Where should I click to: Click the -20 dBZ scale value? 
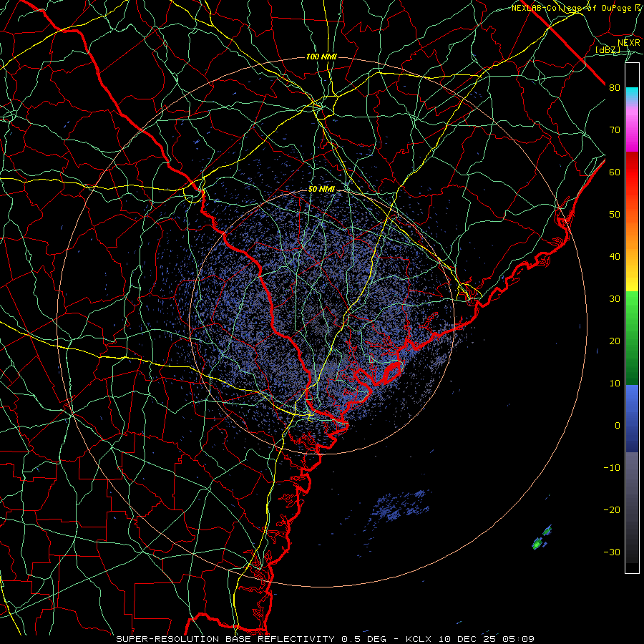pyautogui.click(x=612, y=509)
